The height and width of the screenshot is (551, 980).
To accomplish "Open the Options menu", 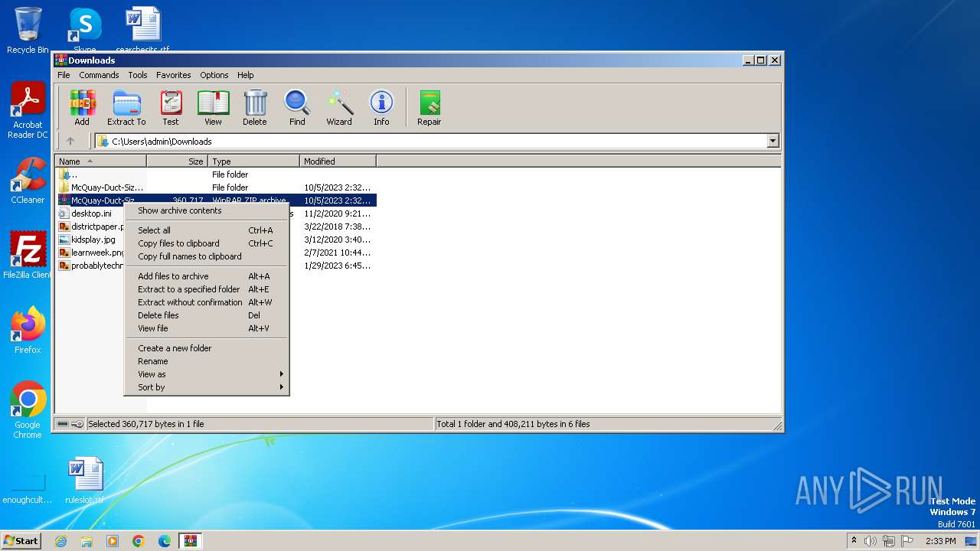I will 214,75.
